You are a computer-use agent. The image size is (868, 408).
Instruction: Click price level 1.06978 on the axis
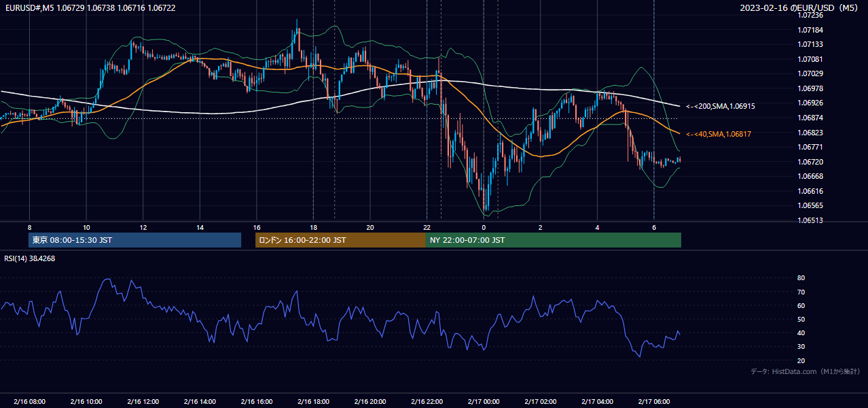810,88
